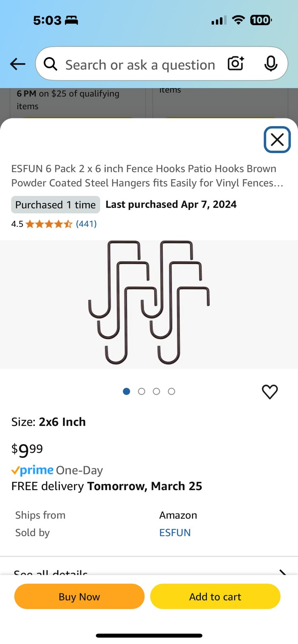Switch to the fourth image dot
298x644 pixels.
(171, 391)
